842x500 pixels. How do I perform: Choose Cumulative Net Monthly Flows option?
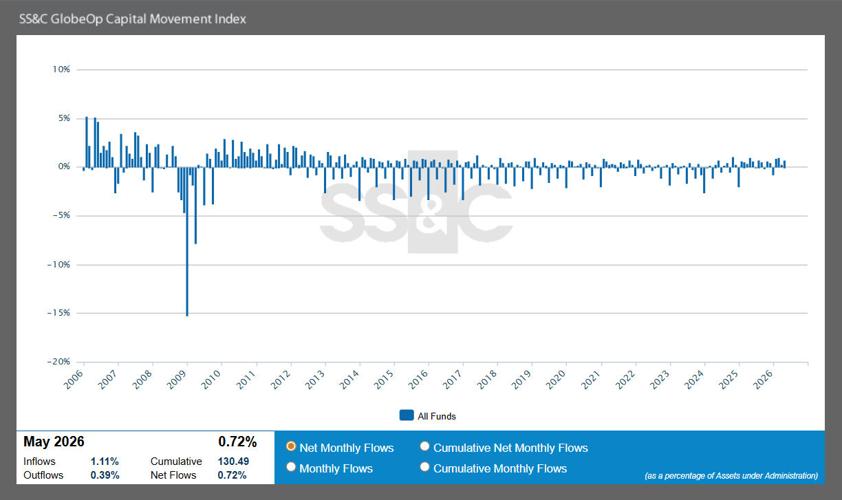pyautogui.click(x=425, y=446)
